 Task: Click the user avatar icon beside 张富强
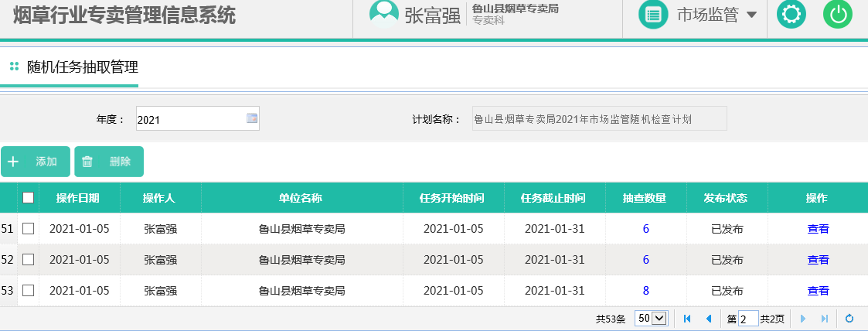point(384,14)
